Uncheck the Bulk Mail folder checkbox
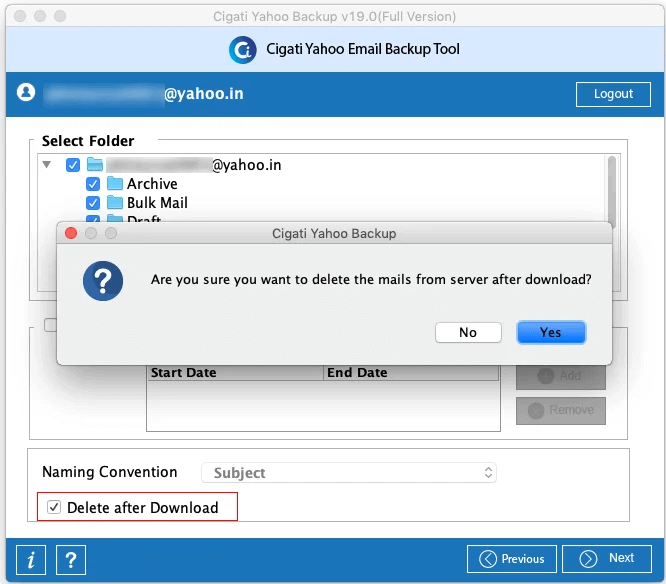The image size is (666, 584). click(93, 203)
